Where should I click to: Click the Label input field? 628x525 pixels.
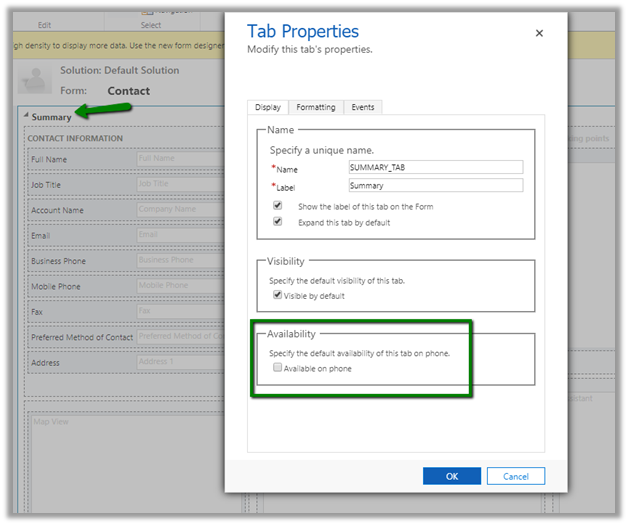coord(435,186)
